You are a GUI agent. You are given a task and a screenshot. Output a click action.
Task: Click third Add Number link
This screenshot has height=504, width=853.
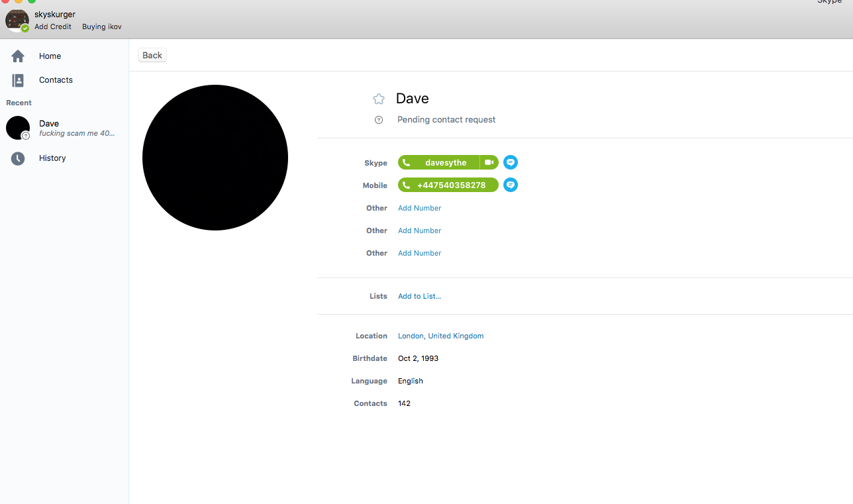pyautogui.click(x=419, y=253)
